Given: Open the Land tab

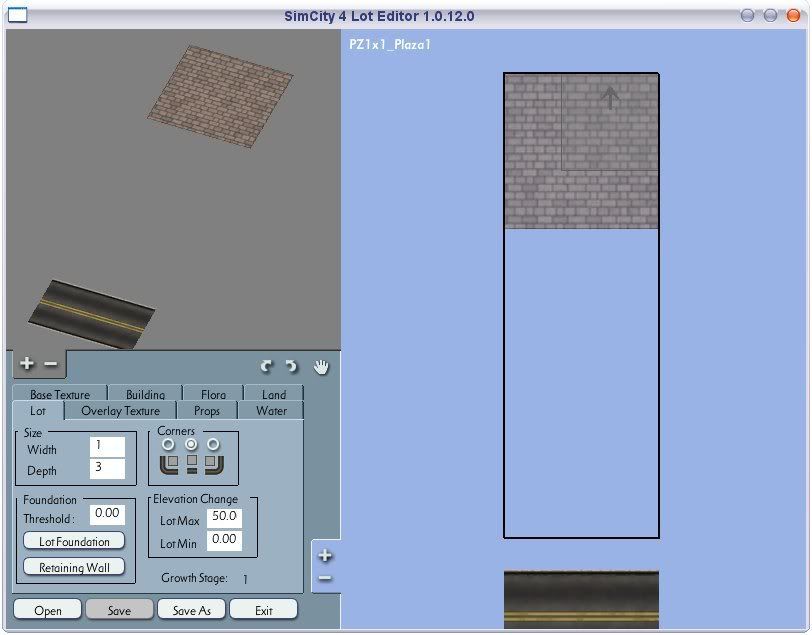Looking at the screenshot, I should (x=274, y=394).
